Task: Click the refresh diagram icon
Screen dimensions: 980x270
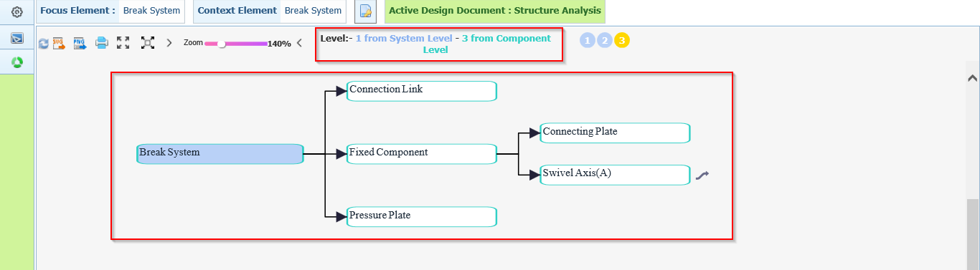Action: [x=43, y=43]
